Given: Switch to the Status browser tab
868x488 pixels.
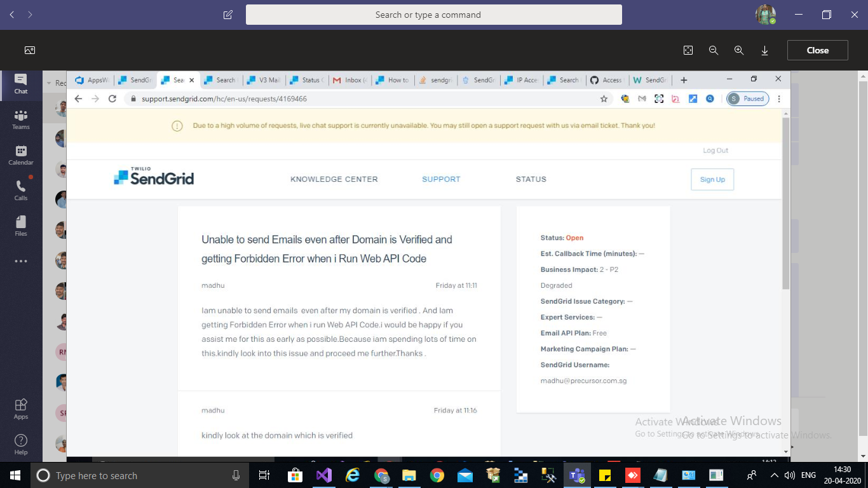Looking at the screenshot, I should (307, 79).
